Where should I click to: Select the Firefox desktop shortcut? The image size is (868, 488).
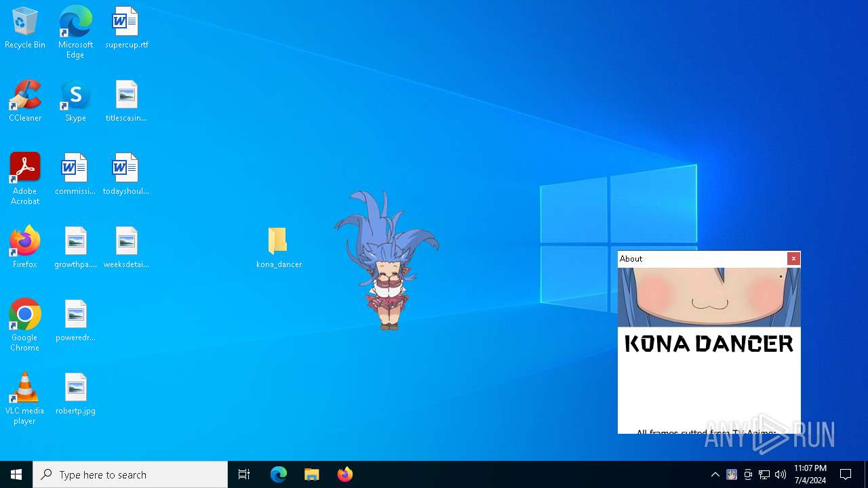[25, 247]
